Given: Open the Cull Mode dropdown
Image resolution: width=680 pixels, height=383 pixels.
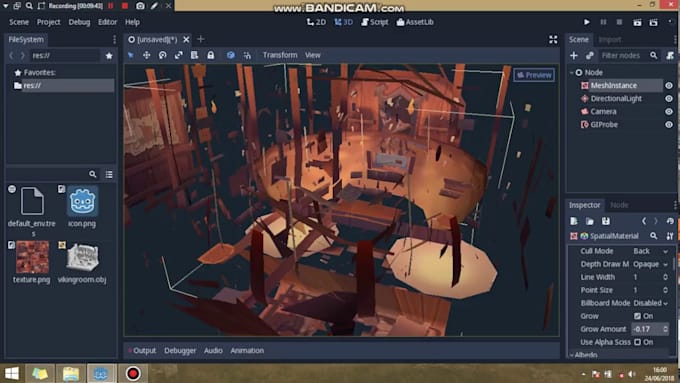Looking at the screenshot, I should point(650,251).
